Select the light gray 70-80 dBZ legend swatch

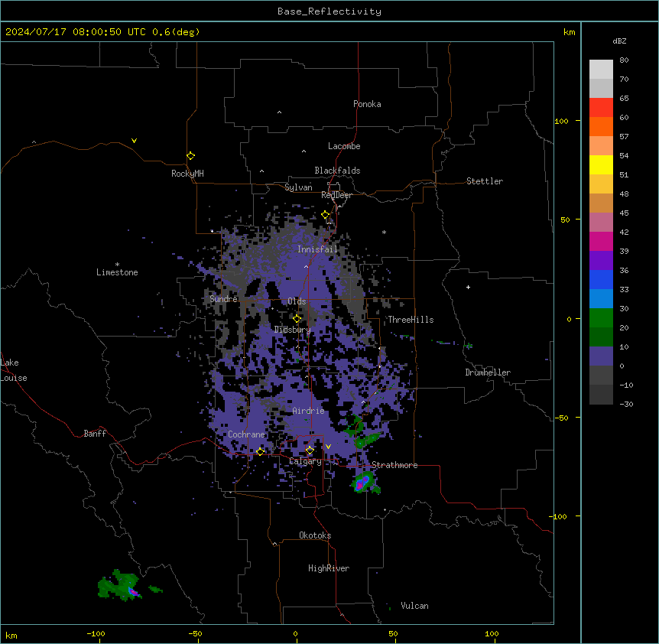click(601, 70)
